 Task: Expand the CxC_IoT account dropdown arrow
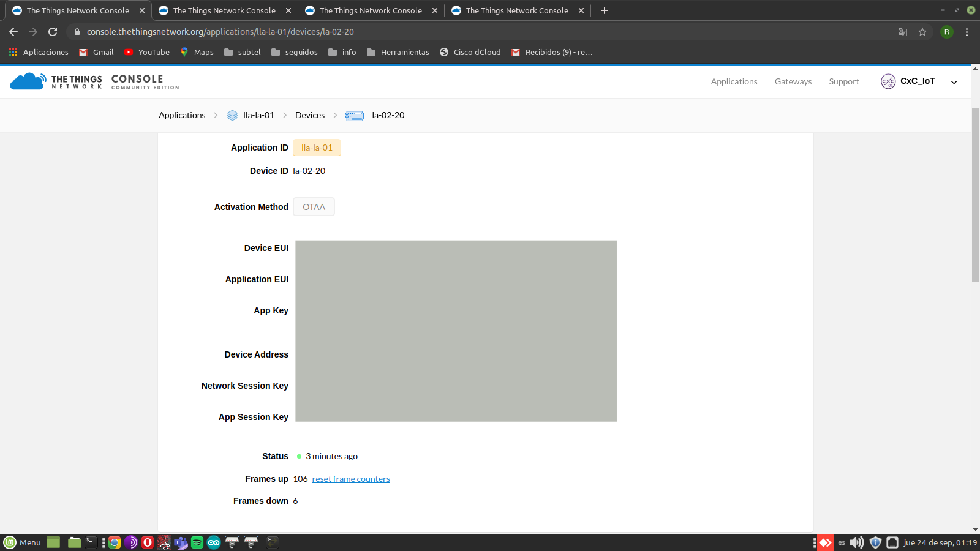tap(954, 82)
